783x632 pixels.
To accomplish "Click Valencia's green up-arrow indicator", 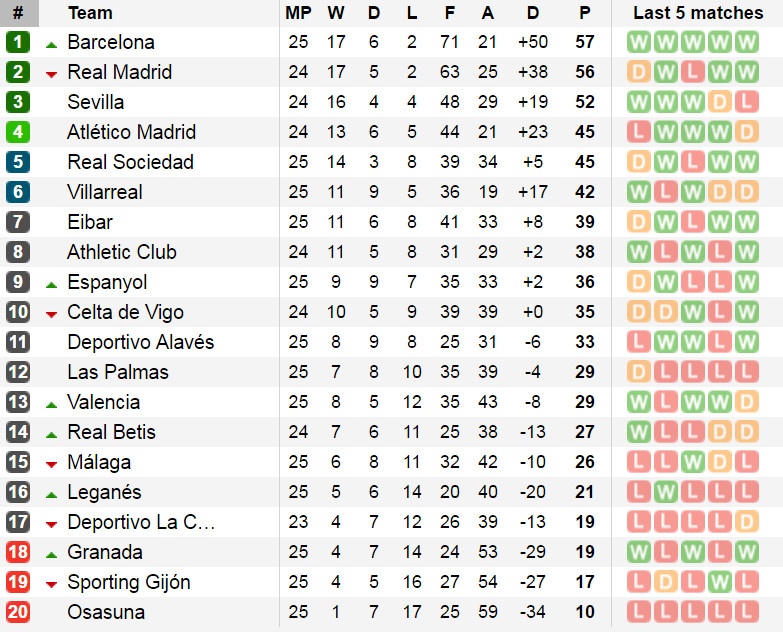I will click(51, 404).
